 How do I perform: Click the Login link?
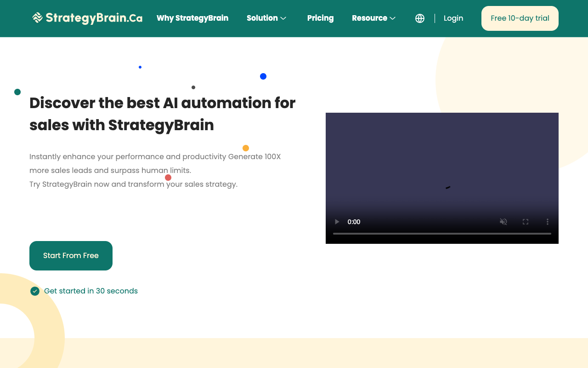tap(453, 18)
